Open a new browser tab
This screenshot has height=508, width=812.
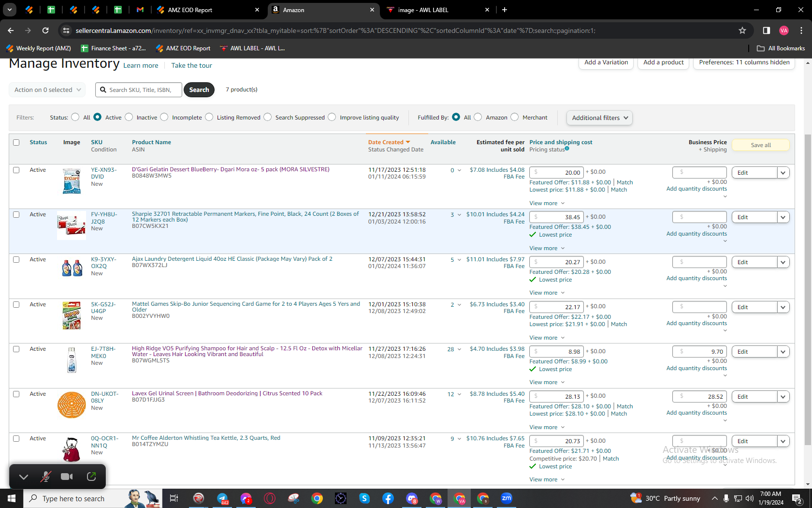505,10
